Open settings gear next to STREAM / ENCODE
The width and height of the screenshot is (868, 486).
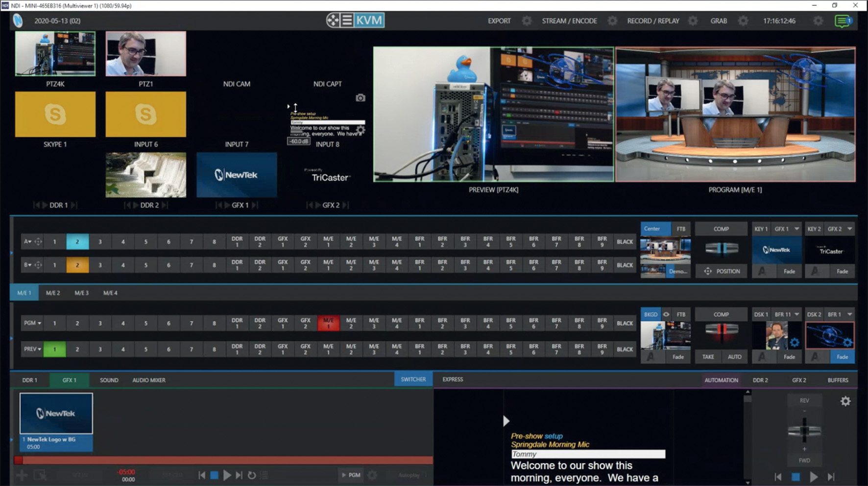[612, 21]
